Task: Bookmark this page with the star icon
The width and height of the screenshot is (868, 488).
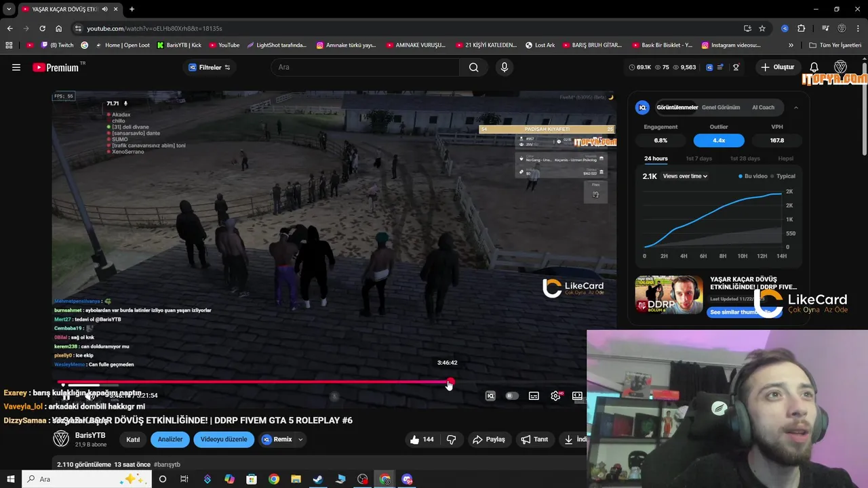Action: point(762,28)
